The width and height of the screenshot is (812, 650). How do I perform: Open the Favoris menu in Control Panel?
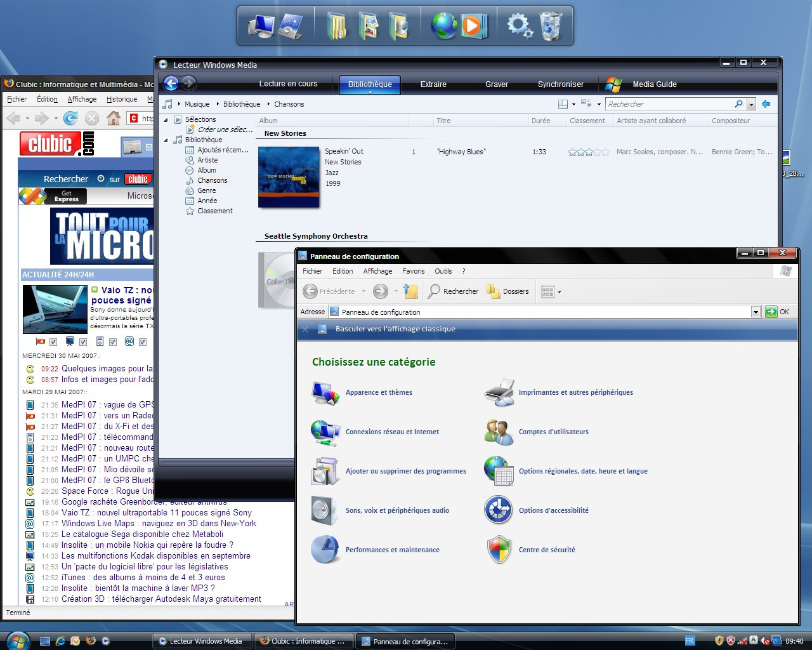tap(413, 271)
